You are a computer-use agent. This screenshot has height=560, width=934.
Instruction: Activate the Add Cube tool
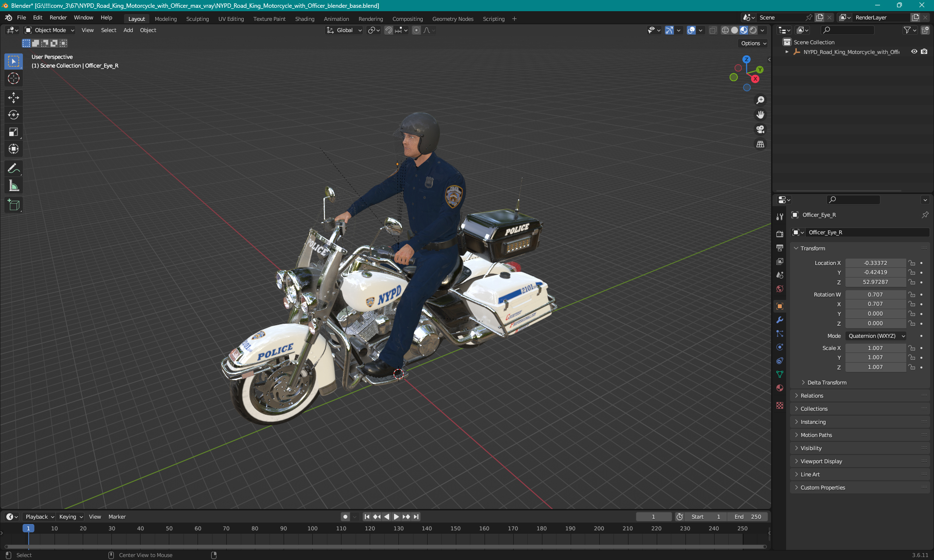point(14,205)
